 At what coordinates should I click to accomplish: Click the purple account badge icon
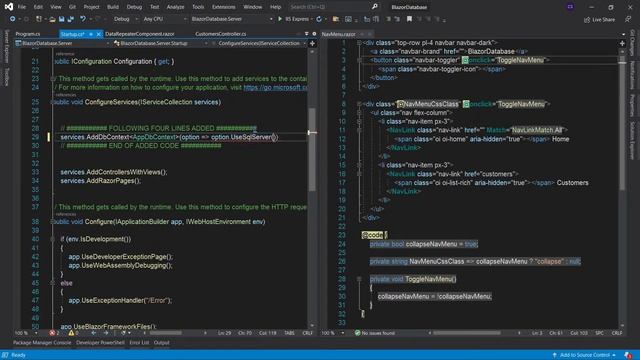pyautogui.click(x=570, y=7)
